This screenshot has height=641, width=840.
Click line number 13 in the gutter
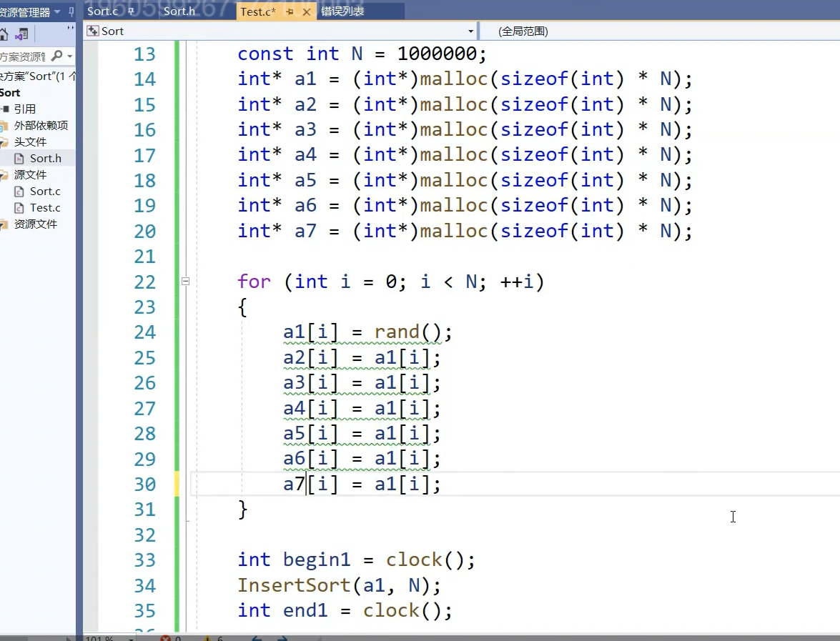click(144, 54)
